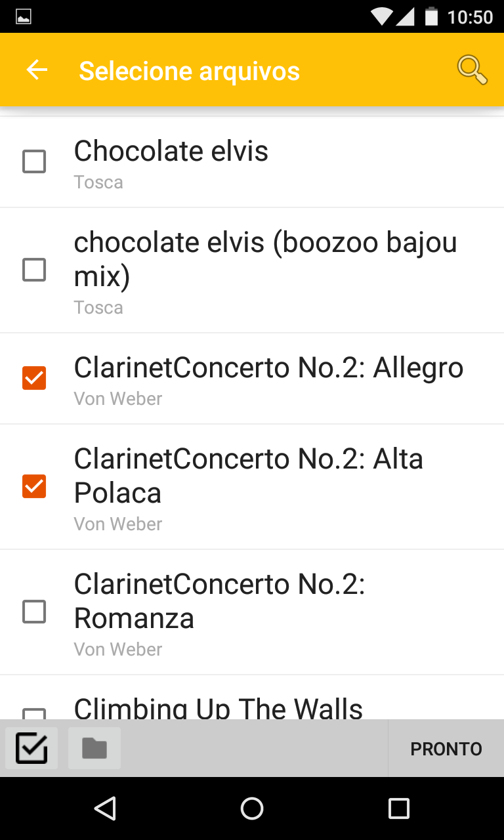
Task: Tap ClarinetConcerto No.2: Romanza song row
Action: (x=262, y=612)
